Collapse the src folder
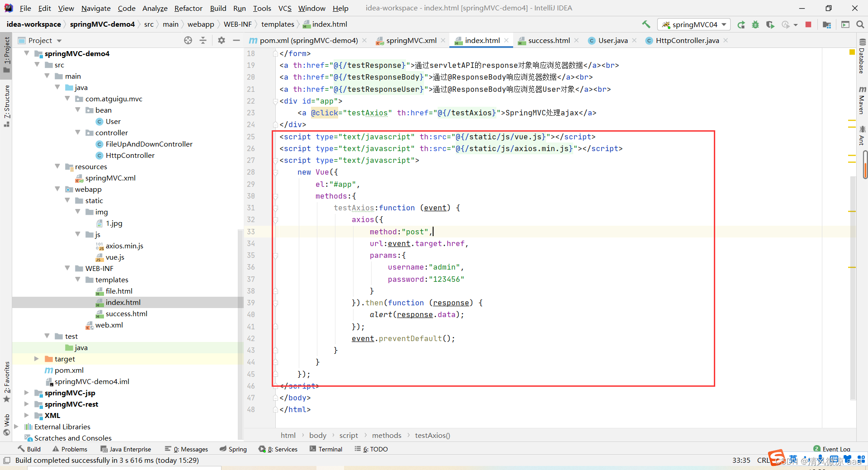 point(37,65)
